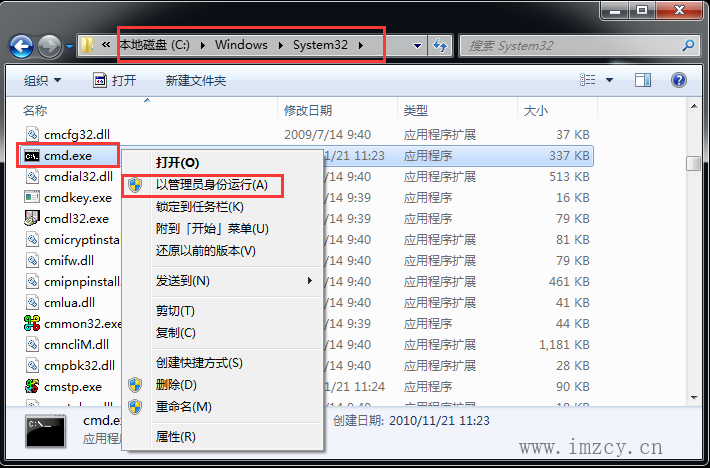Image resolution: width=710 pixels, height=468 pixels.
Task: Click the cmd.exe file icon
Action: coord(32,155)
